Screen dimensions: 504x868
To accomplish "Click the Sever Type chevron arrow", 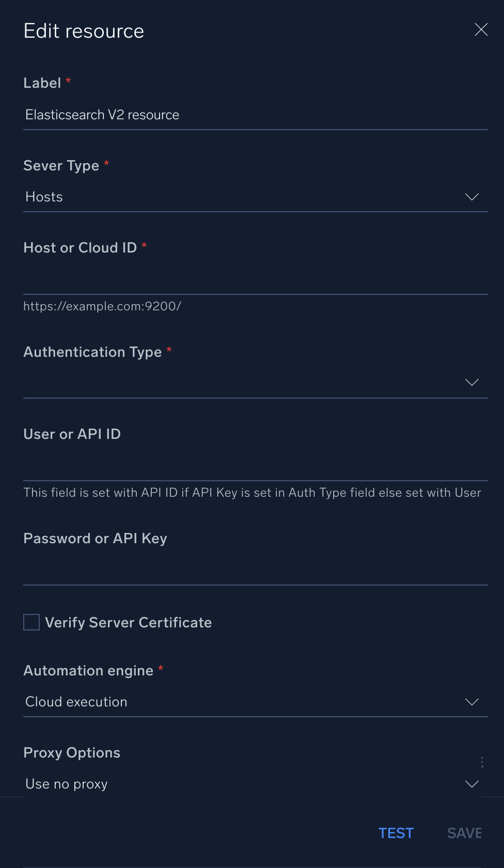I will point(471,197).
